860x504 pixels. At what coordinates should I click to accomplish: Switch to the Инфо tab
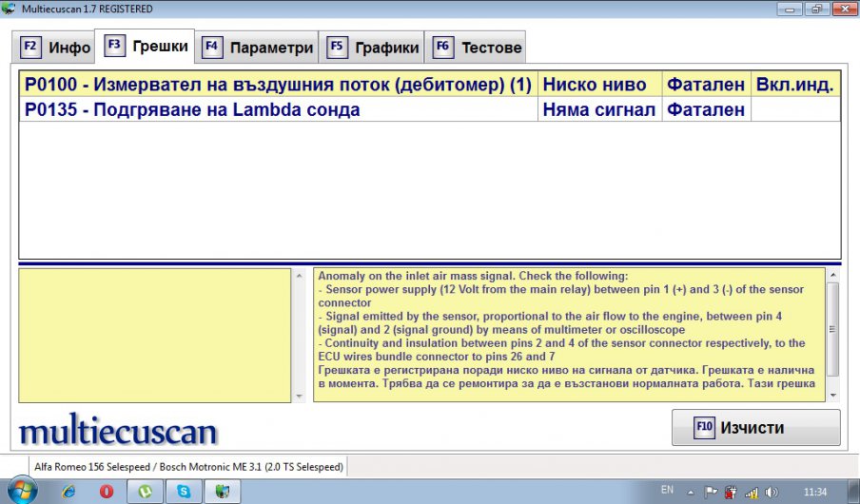pyautogui.click(x=57, y=47)
